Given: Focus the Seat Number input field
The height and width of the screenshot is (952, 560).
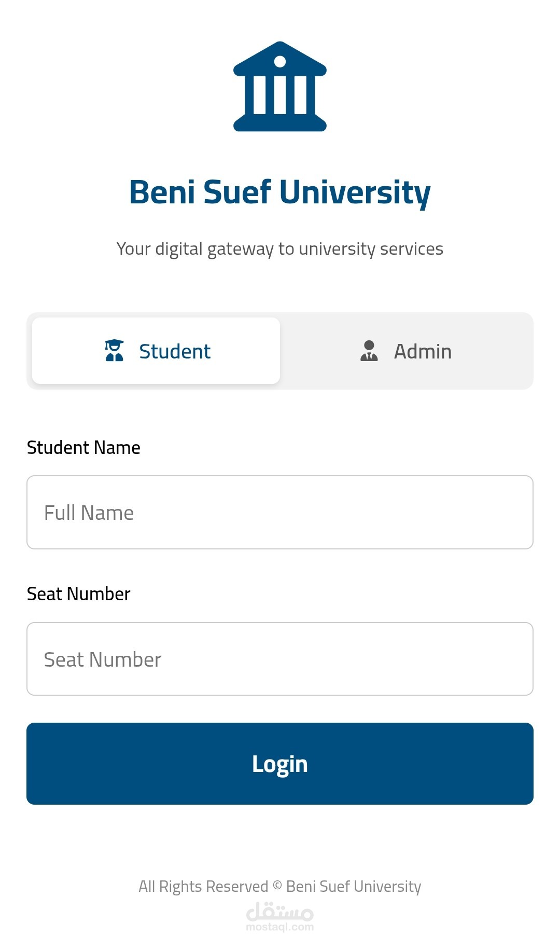Looking at the screenshot, I should point(280,659).
